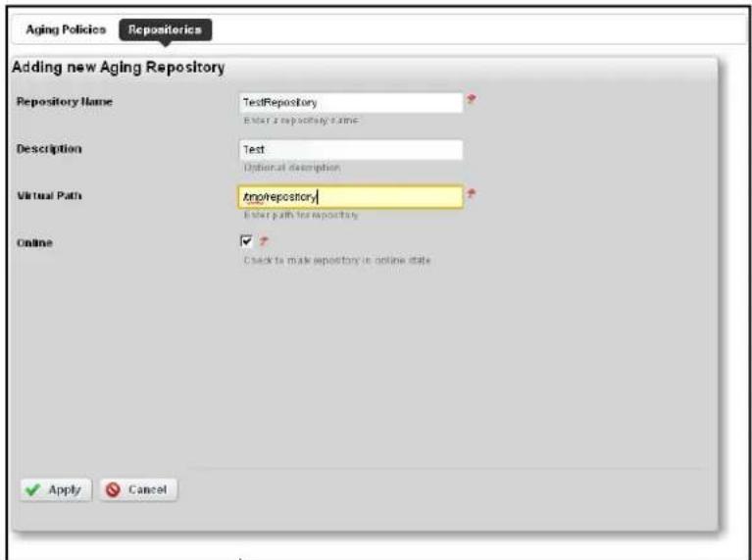The height and width of the screenshot is (560, 752).
Task: Click the 'Optional description' hint text
Action: pyautogui.click(x=292, y=168)
